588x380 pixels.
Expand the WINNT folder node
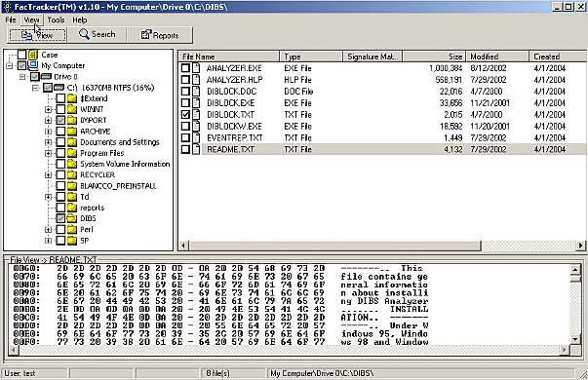point(49,109)
